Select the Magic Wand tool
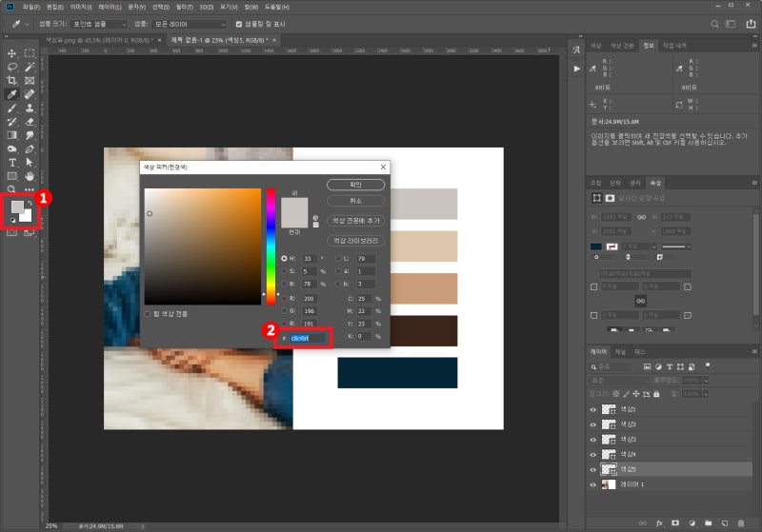The image size is (762, 532). click(x=30, y=67)
